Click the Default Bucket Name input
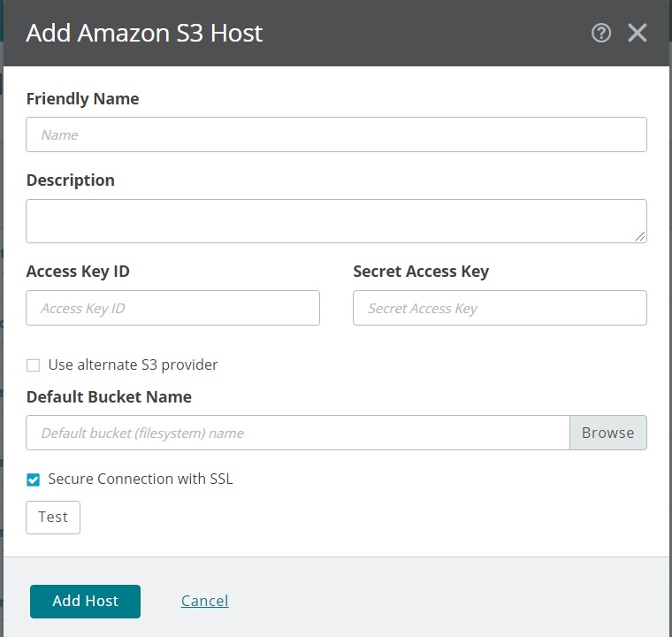Image resolution: width=672 pixels, height=637 pixels. pyautogui.click(x=298, y=433)
